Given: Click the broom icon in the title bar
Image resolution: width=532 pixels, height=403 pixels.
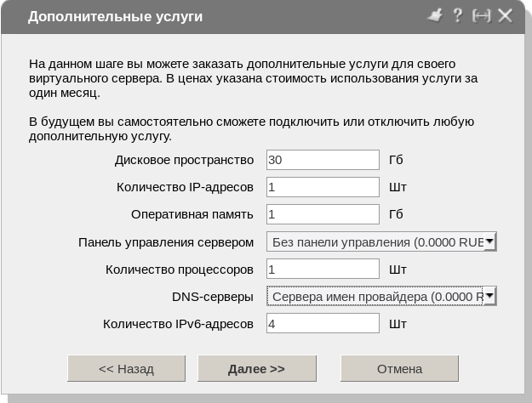Looking at the screenshot, I should pyautogui.click(x=435, y=15).
